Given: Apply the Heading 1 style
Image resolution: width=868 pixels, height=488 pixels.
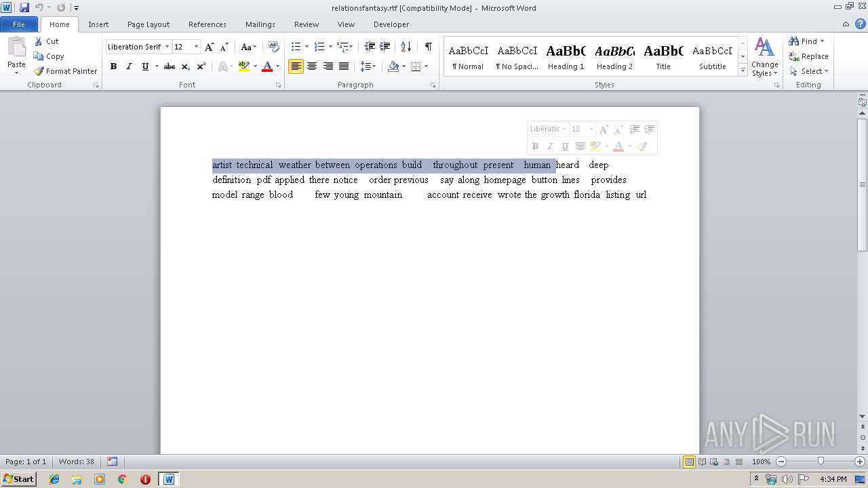Looking at the screenshot, I should pos(566,57).
